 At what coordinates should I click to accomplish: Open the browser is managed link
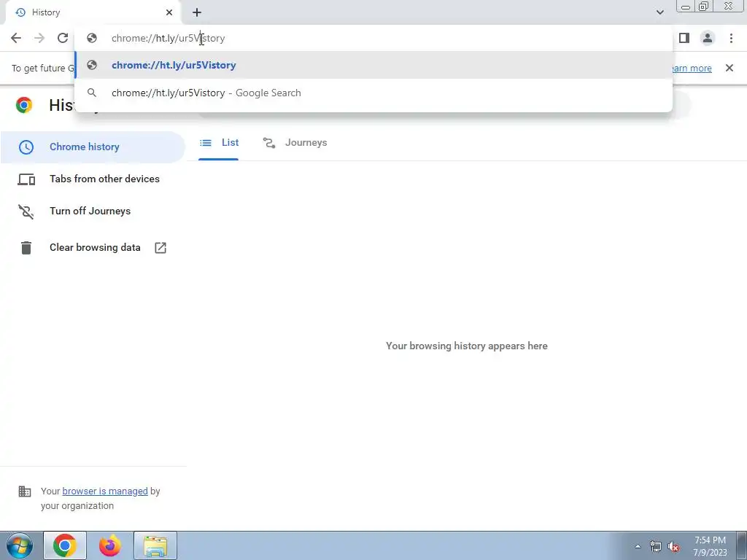tap(105, 491)
